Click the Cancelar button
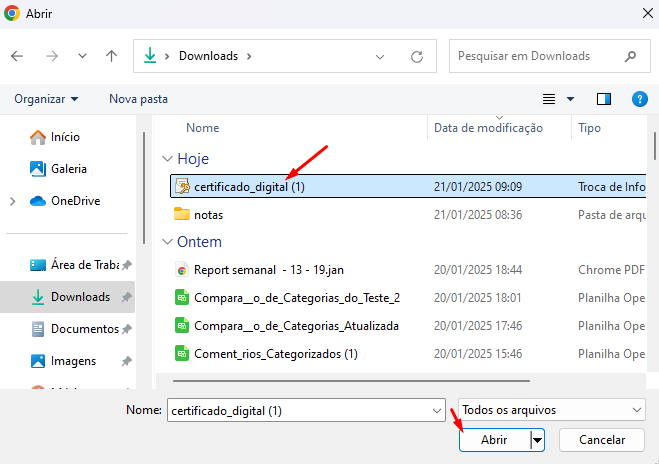The height and width of the screenshot is (464, 659). 601,440
